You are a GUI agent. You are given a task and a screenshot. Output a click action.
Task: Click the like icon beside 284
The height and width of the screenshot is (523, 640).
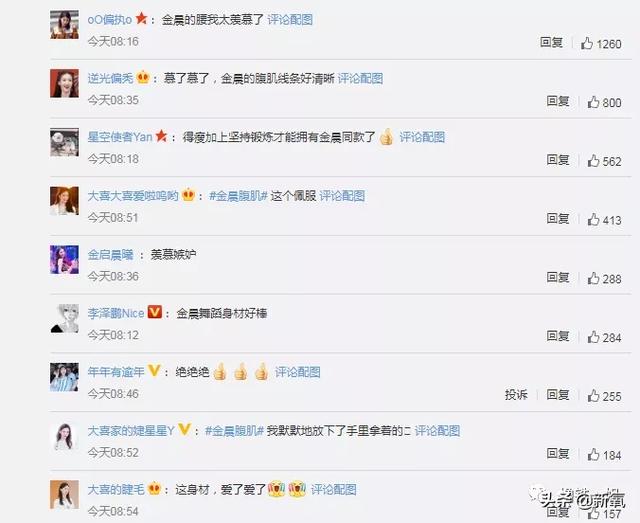click(593, 337)
